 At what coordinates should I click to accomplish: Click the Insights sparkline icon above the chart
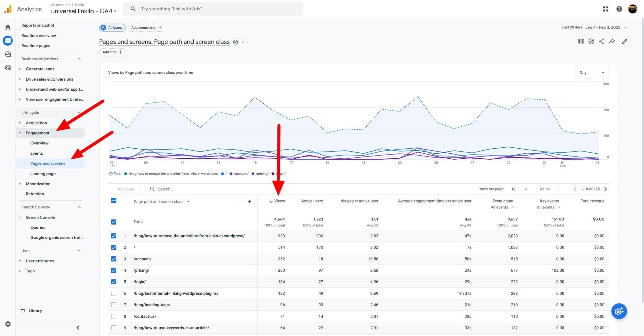(x=612, y=41)
